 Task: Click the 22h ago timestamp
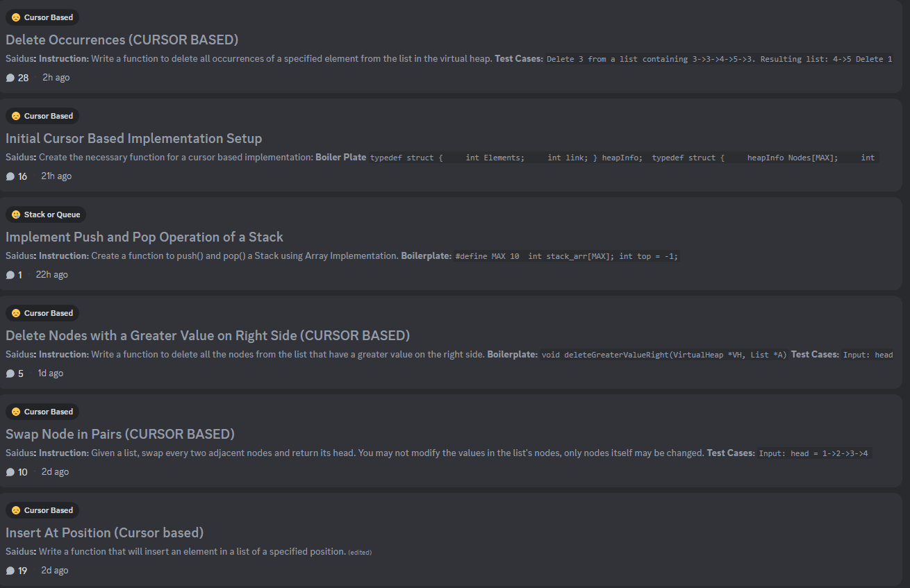click(52, 275)
